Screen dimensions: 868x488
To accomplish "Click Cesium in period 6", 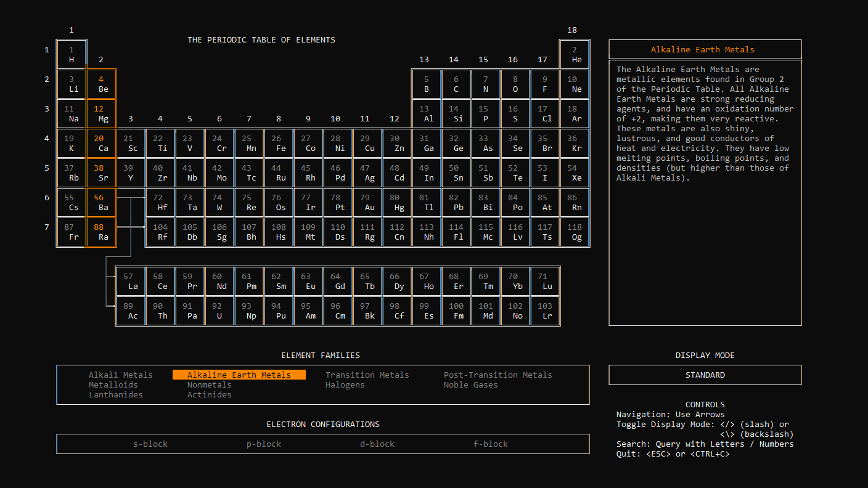I will [x=72, y=202].
